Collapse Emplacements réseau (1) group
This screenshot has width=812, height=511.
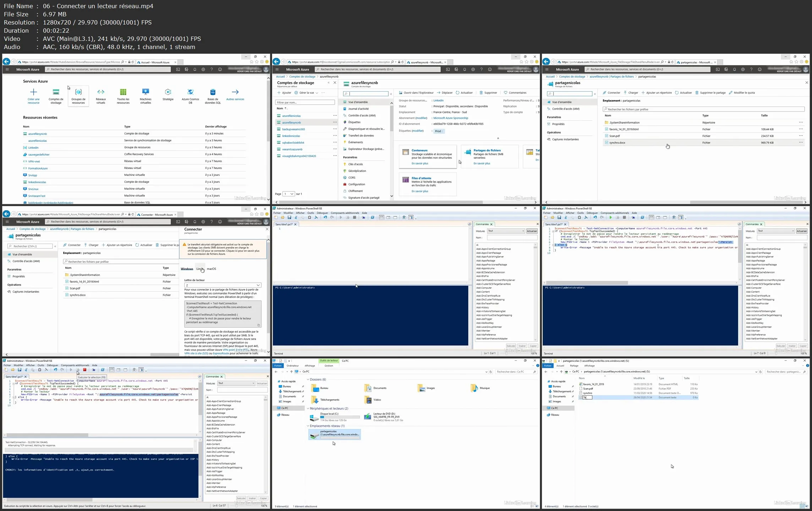pyautogui.click(x=308, y=426)
